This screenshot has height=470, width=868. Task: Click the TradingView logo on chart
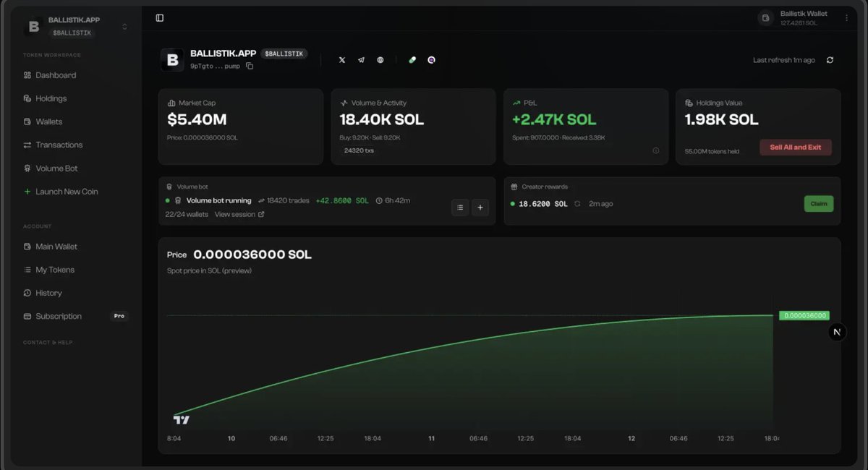tap(182, 419)
